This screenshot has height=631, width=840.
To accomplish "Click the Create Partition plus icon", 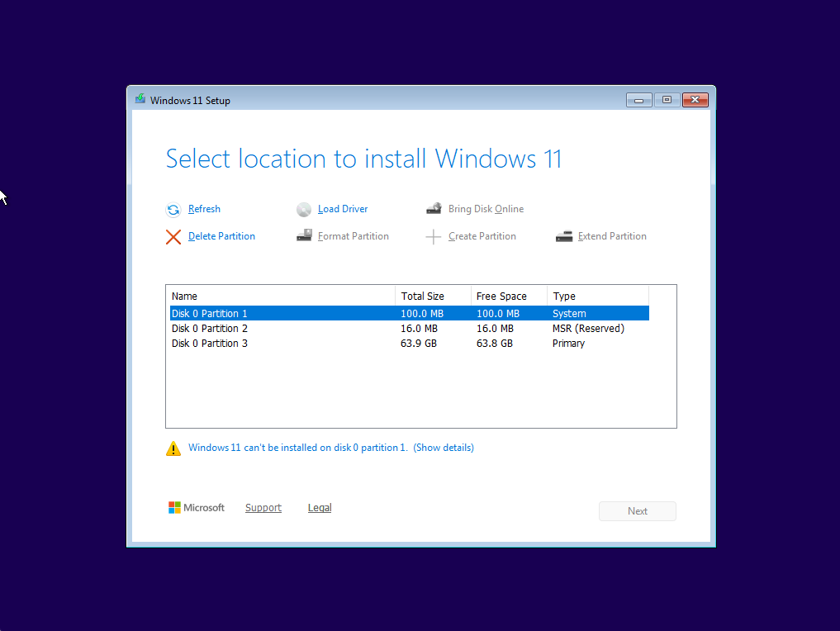I will point(433,237).
